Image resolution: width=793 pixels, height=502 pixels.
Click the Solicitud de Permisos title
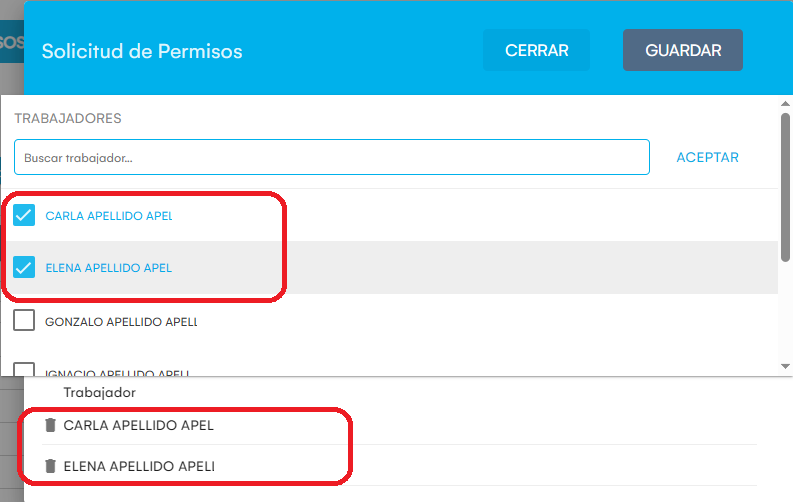tap(141, 51)
